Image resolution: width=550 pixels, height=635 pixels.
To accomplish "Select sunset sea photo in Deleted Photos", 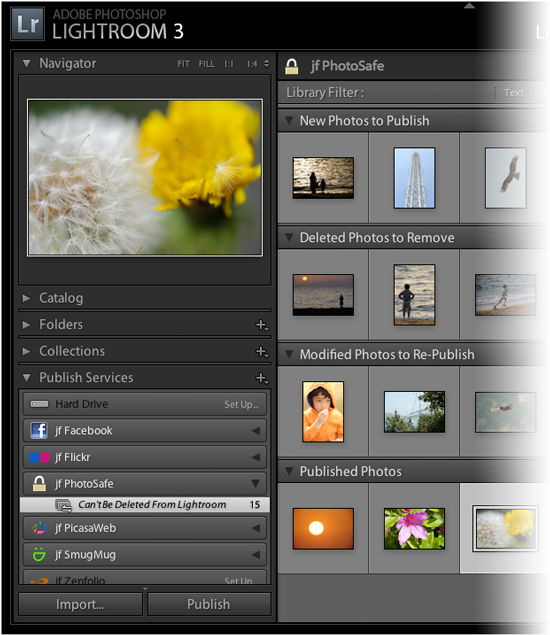I will point(323,295).
